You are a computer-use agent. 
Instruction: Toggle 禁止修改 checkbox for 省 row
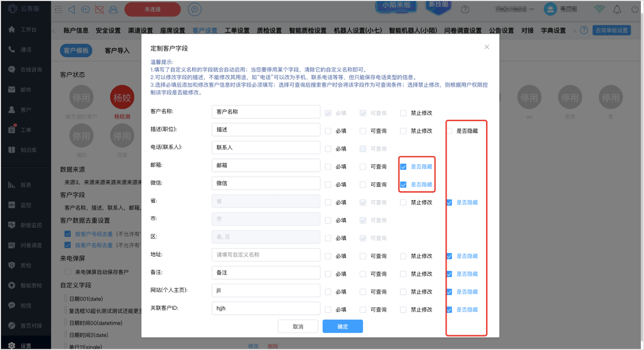(x=403, y=202)
